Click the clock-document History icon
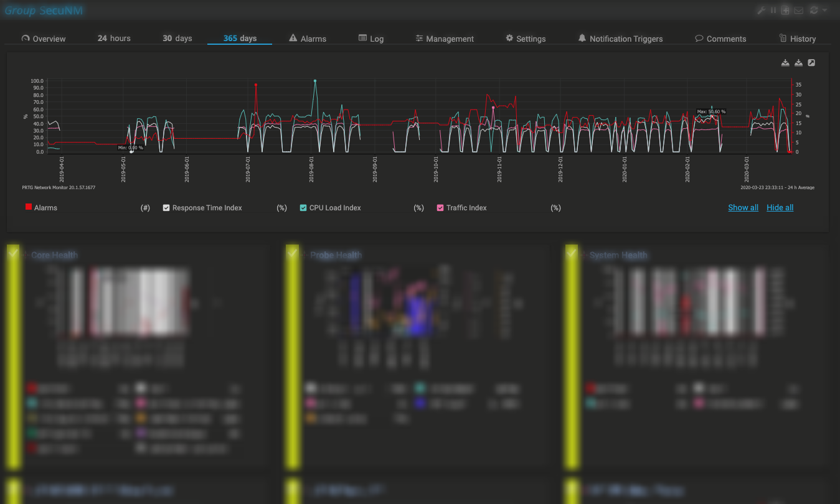 pos(783,39)
